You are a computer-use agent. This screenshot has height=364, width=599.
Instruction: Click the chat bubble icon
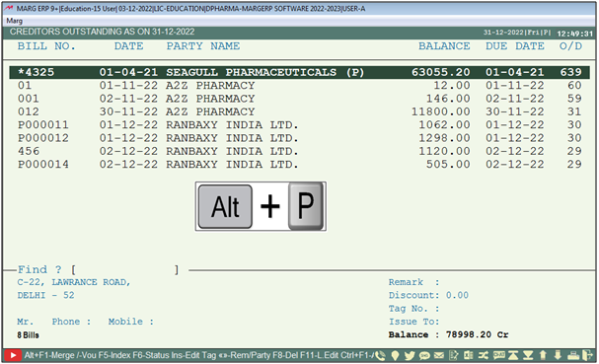pyautogui.click(x=499, y=355)
